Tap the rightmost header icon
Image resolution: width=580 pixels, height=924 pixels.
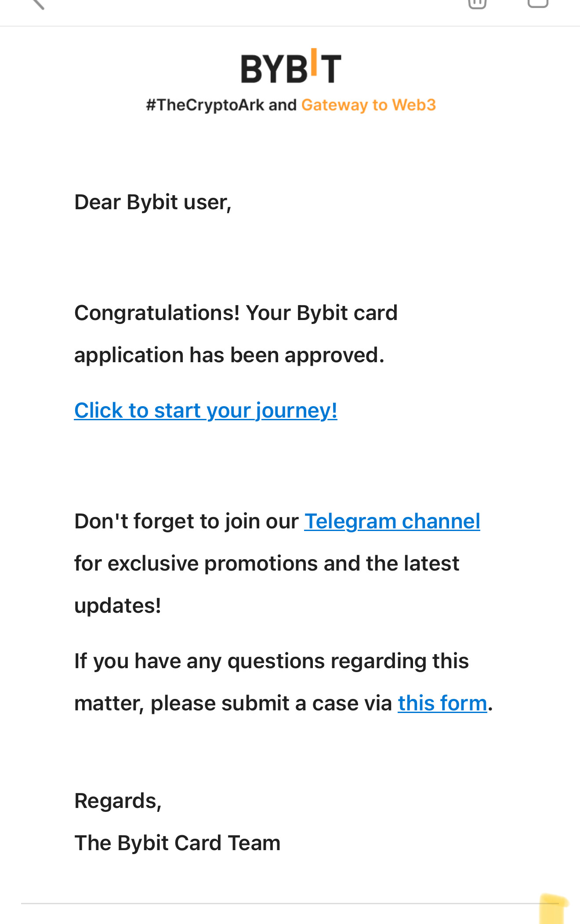538,4
